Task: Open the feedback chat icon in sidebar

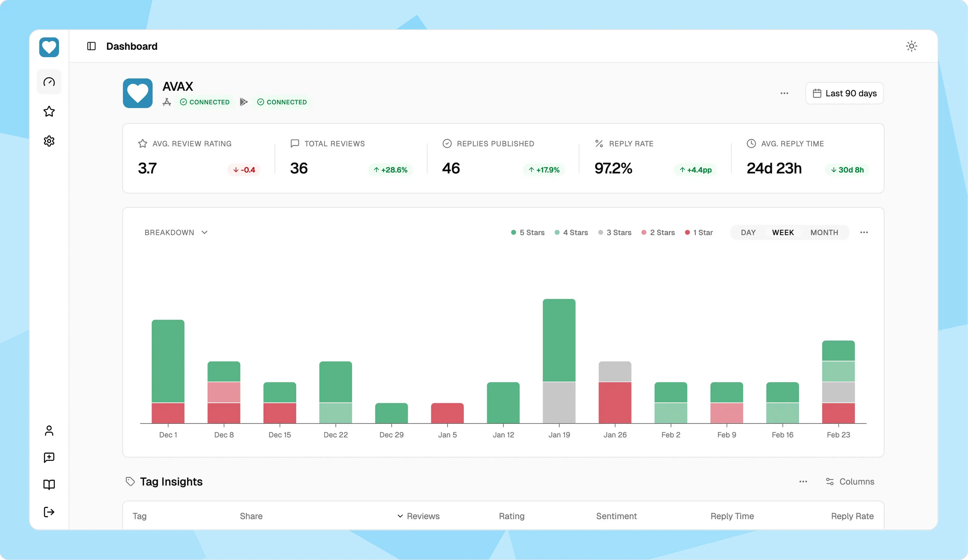Action: coord(49,458)
